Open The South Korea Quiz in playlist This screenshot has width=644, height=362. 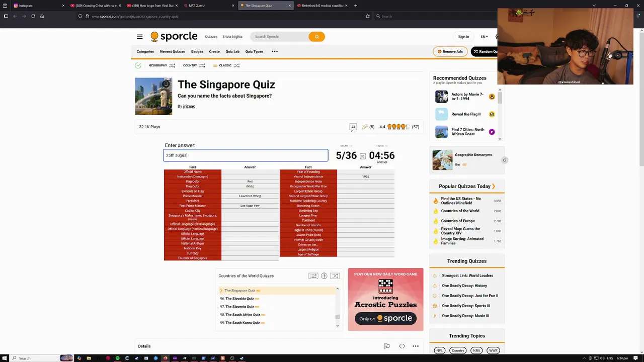tap(243, 323)
